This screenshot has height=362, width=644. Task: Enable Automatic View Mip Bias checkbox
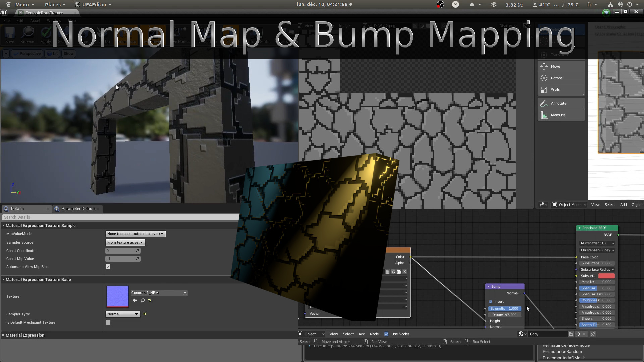[x=108, y=266]
